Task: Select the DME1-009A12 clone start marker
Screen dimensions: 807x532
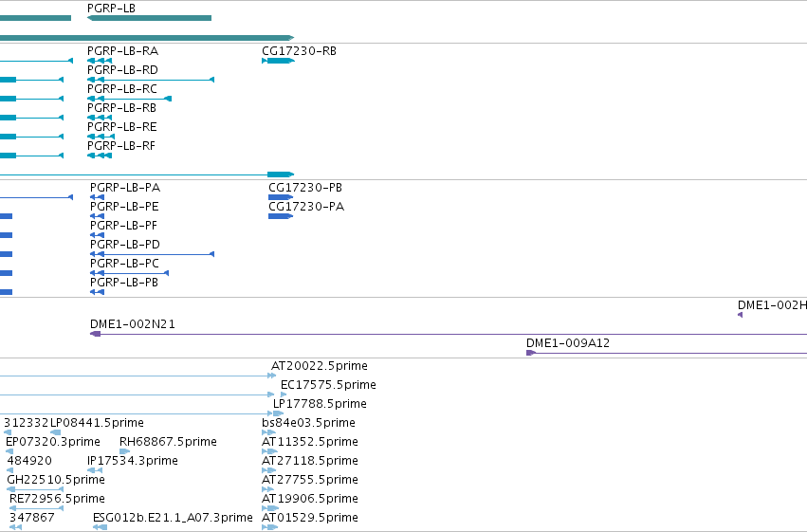Action: tap(531, 353)
